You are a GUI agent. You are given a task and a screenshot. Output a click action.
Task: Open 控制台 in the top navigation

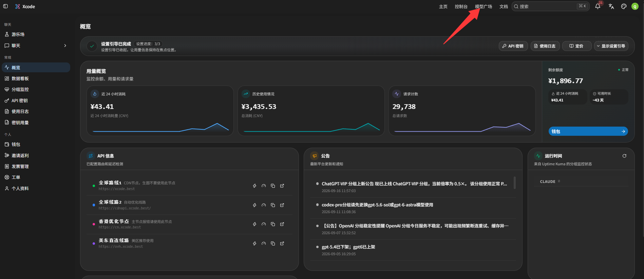461,6
